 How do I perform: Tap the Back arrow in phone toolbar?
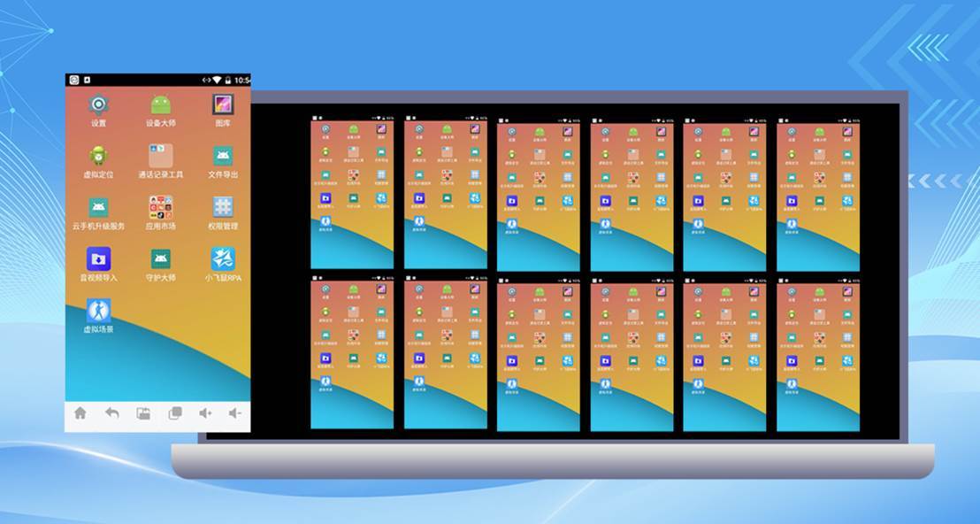tap(111, 412)
